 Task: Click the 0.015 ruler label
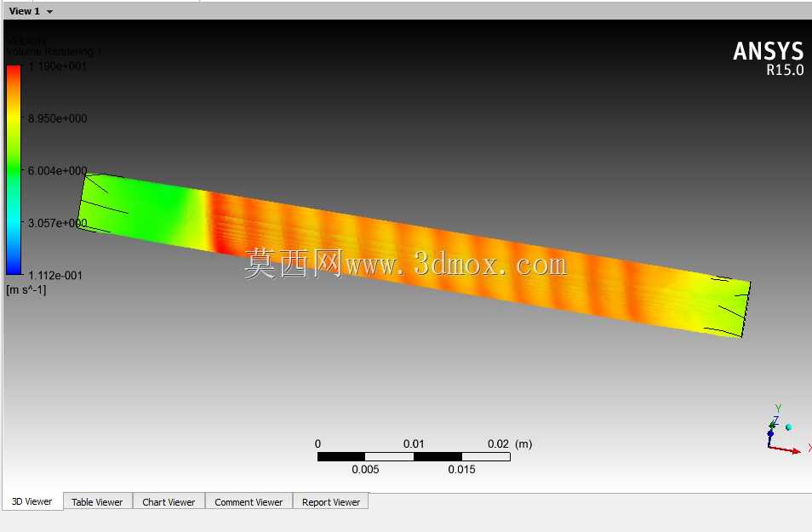461,469
